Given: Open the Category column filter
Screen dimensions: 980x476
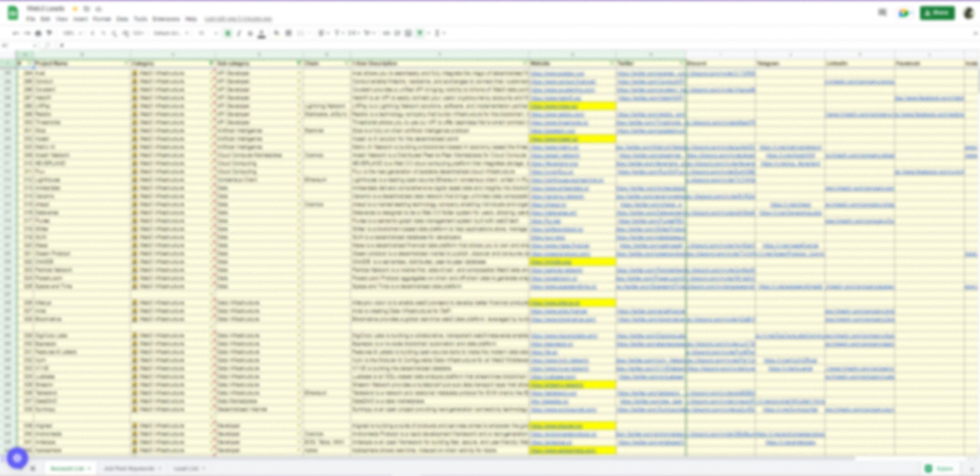Looking at the screenshot, I should point(211,64).
